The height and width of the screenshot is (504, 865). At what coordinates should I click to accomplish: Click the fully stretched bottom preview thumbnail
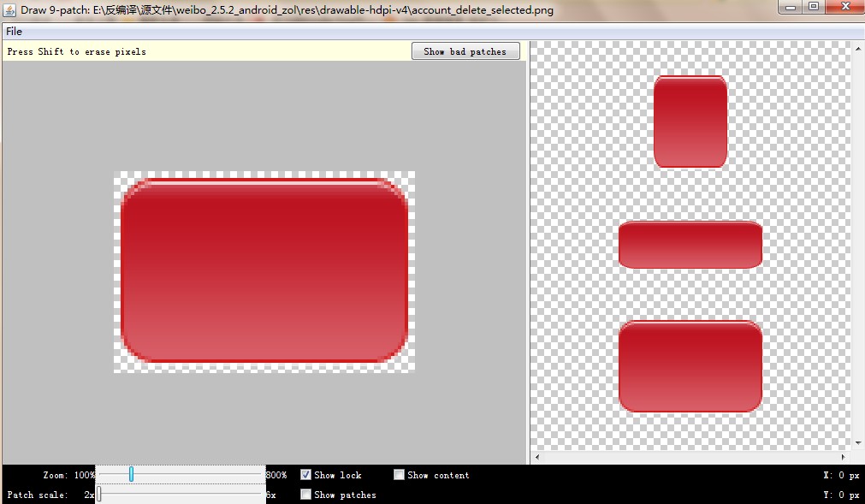pos(690,366)
